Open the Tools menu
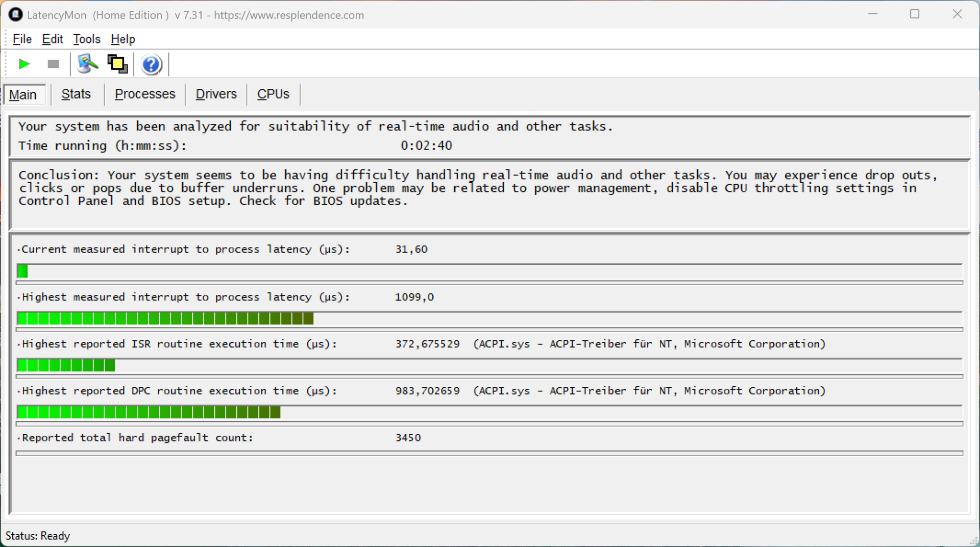980x547 pixels. click(86, 39)
